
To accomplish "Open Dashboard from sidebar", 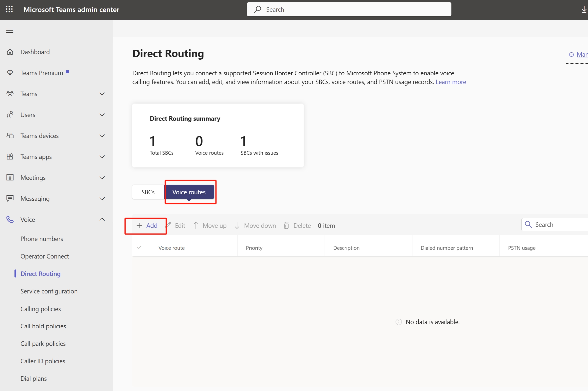I will (35, 52).
